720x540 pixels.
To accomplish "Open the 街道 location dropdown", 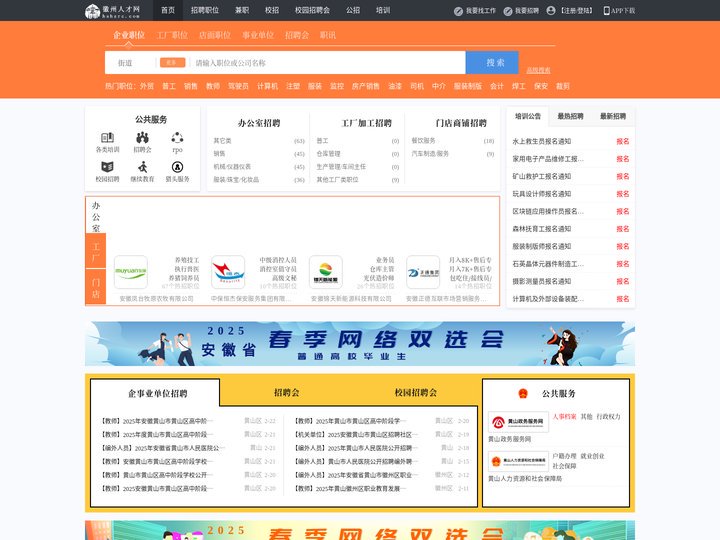I will click(125, 63).
